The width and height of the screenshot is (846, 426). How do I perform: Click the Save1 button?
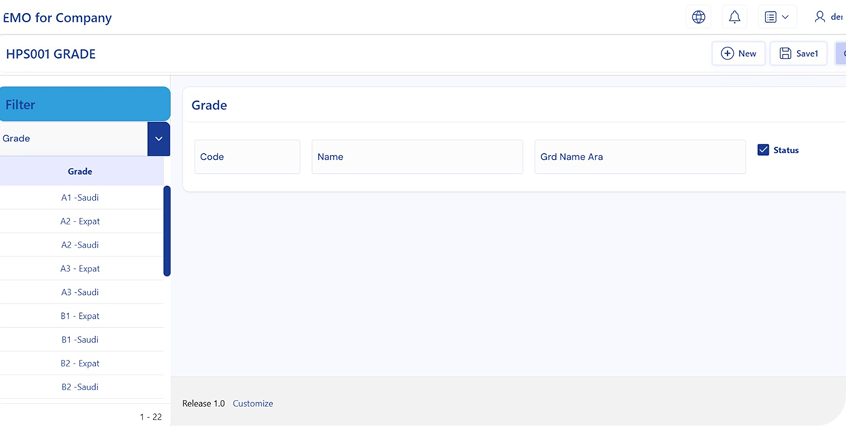point(798,54)
